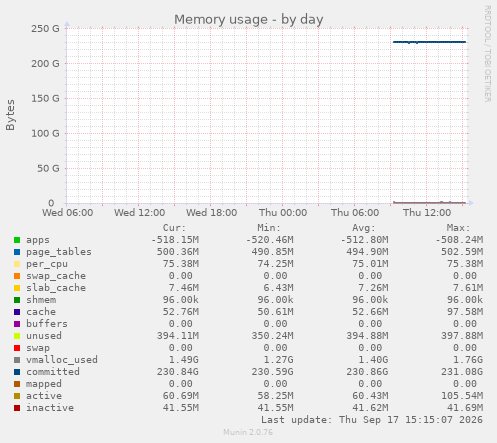Click the gray vmalloc_used line near zero
The height and width of the screenshot is (443, 497).
[429, 202]
